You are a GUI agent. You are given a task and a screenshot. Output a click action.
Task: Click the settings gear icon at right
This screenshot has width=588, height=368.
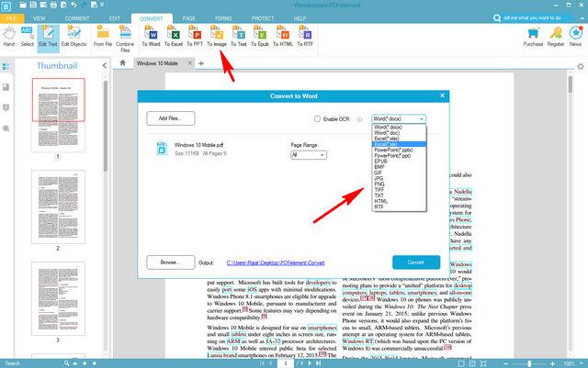[581, 67]
